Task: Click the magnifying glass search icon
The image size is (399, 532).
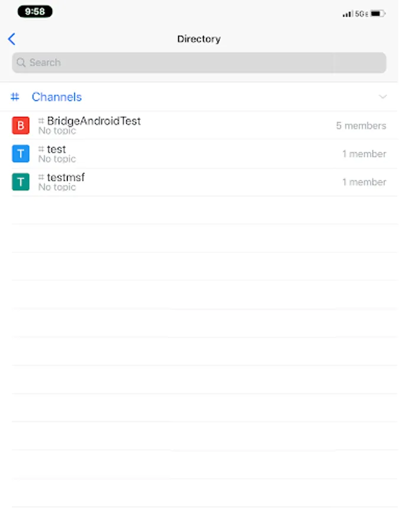Action: [x=21, y=63]
